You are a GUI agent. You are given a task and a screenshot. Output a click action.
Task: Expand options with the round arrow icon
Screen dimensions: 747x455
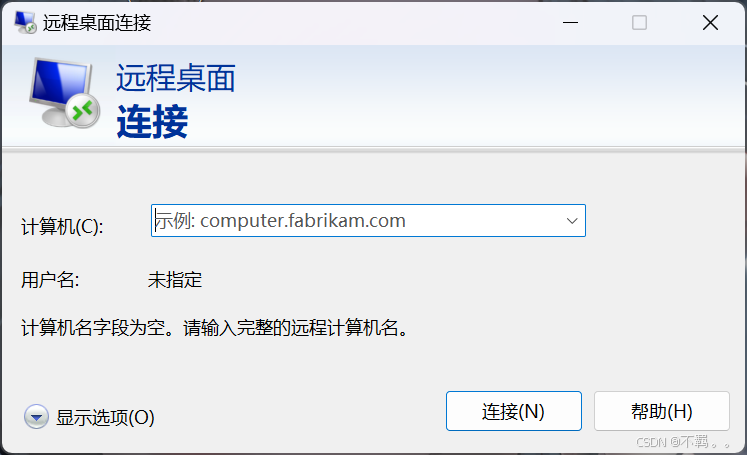(36, 417)
